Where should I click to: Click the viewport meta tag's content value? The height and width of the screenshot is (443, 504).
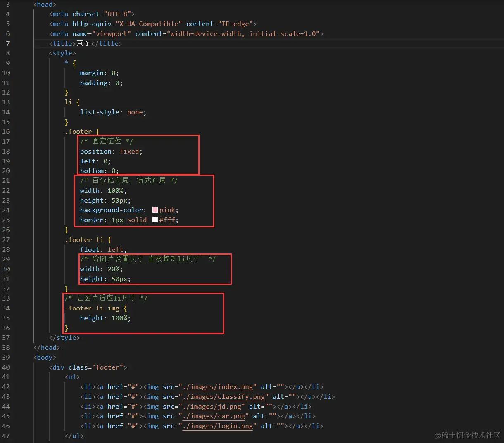click(x=244, y=34)
